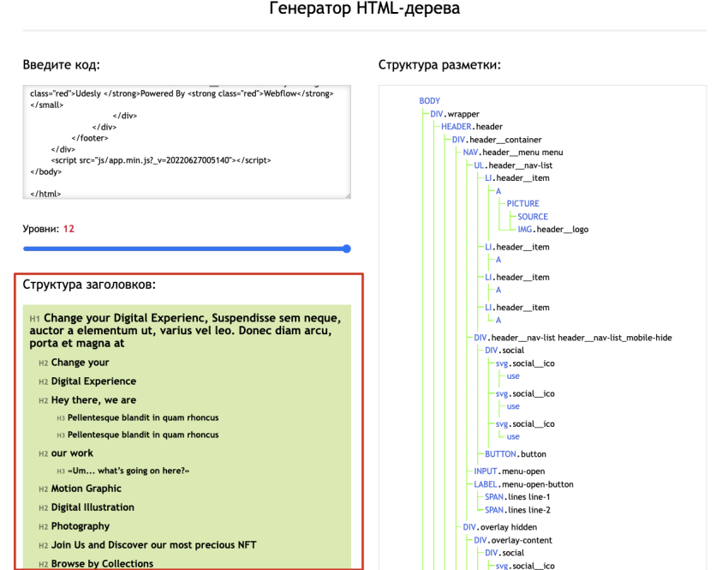Click inside the code input text area

(188, 137)
